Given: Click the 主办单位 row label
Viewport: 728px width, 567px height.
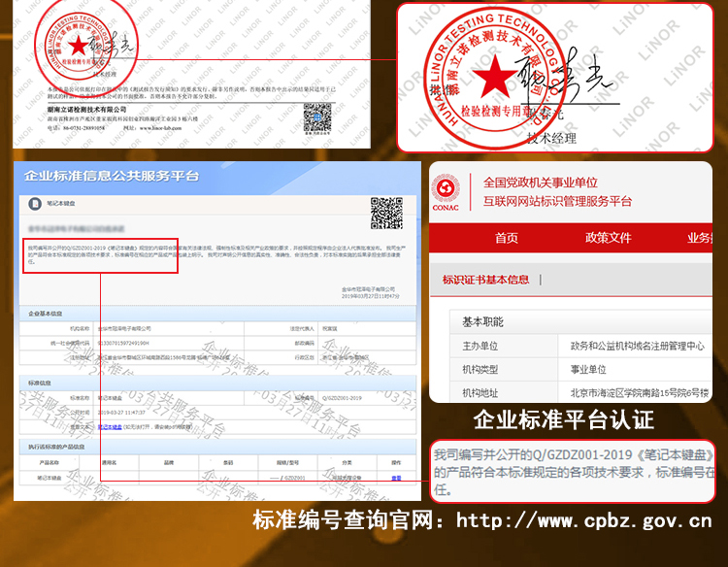Looking at the screenshot, I should point(480,346).
